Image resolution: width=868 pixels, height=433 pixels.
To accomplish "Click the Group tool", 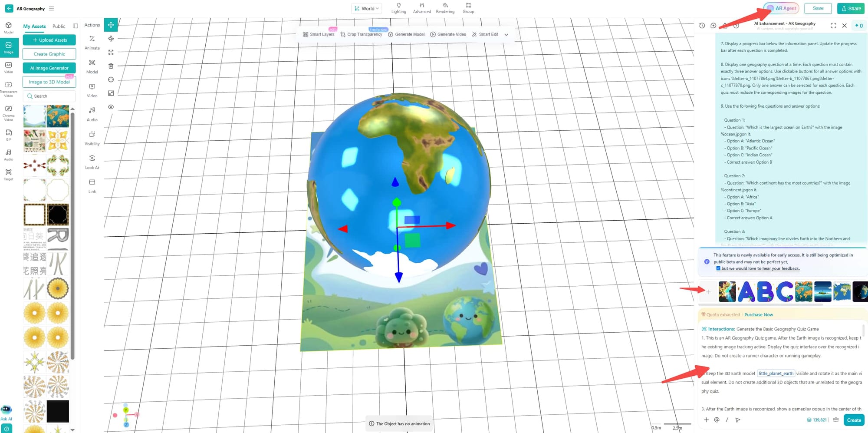I will (468, 8).
